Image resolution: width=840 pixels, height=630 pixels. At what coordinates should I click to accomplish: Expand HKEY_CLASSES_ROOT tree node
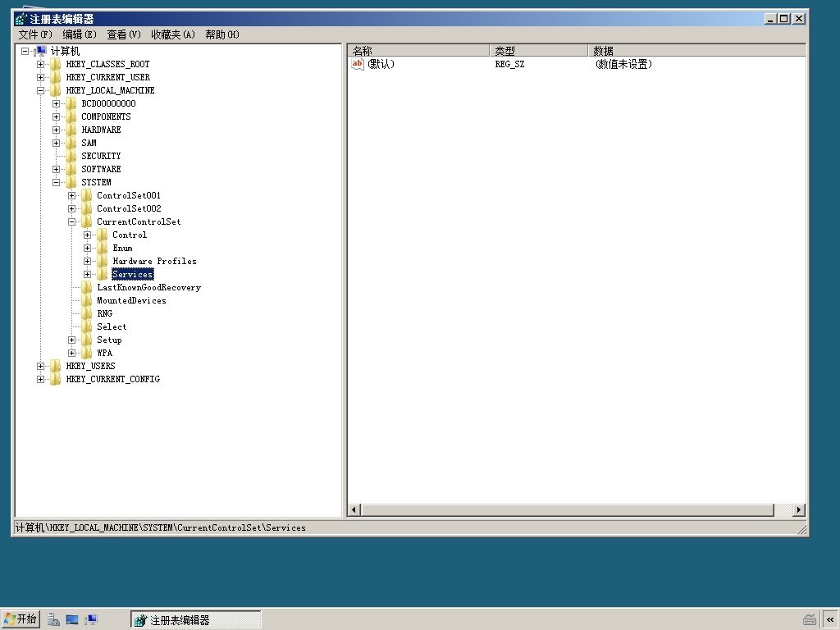pos(40,64)
